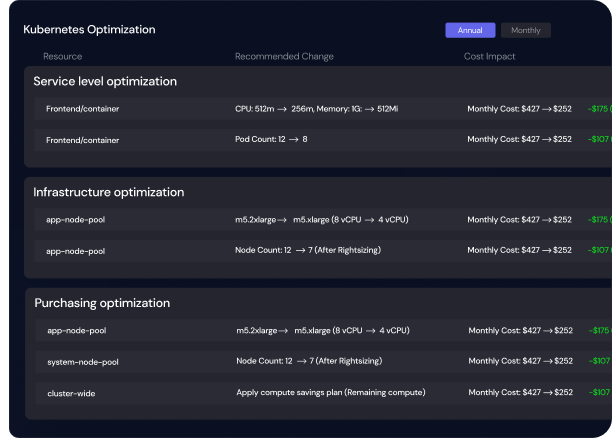Screen dimensions: 612x438
Task: Switch to the Annual cost view
Action: point(470,30)
